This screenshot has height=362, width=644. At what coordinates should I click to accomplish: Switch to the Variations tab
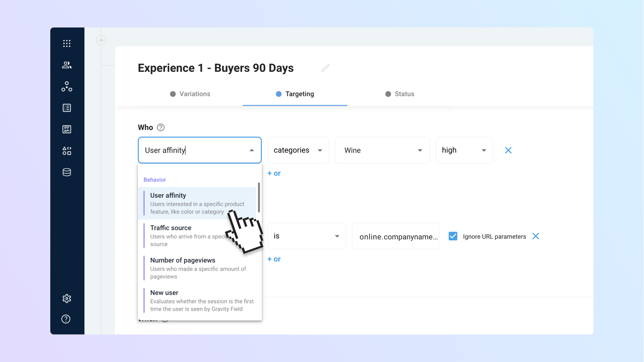(x=190, y=94)
